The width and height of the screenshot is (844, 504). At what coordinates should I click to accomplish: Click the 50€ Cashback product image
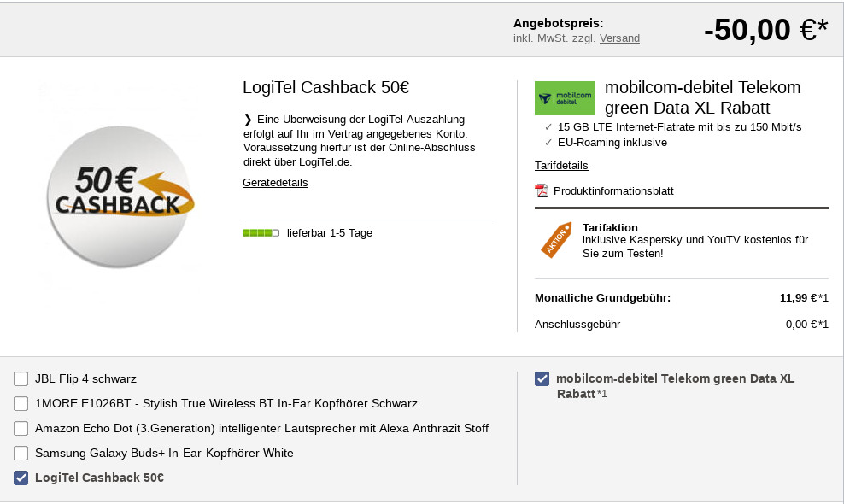120,196
